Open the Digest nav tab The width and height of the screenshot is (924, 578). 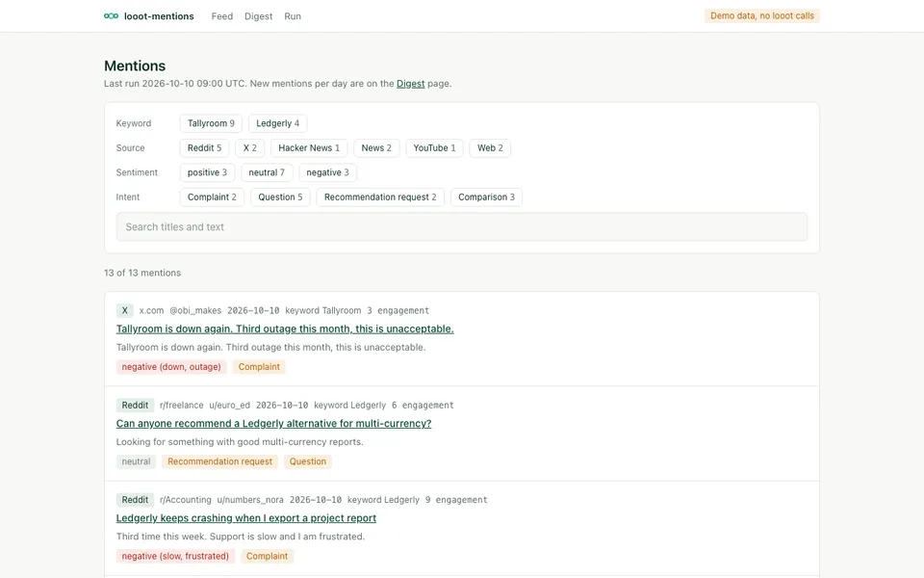(x=259, y=16)
